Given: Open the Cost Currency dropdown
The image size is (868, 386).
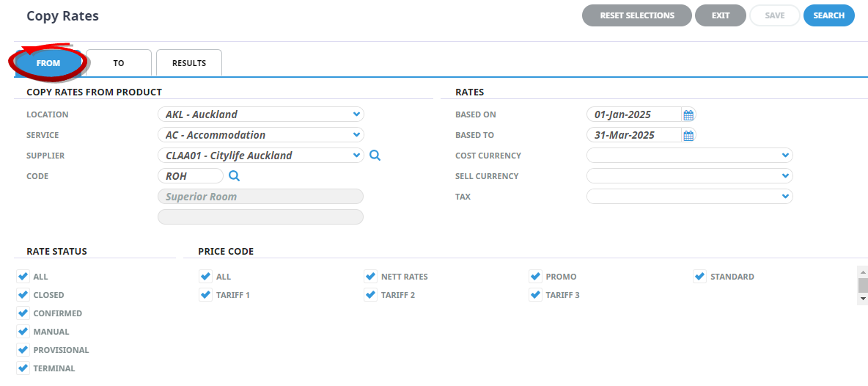Looking at the screenshot, I should point(689,156).
